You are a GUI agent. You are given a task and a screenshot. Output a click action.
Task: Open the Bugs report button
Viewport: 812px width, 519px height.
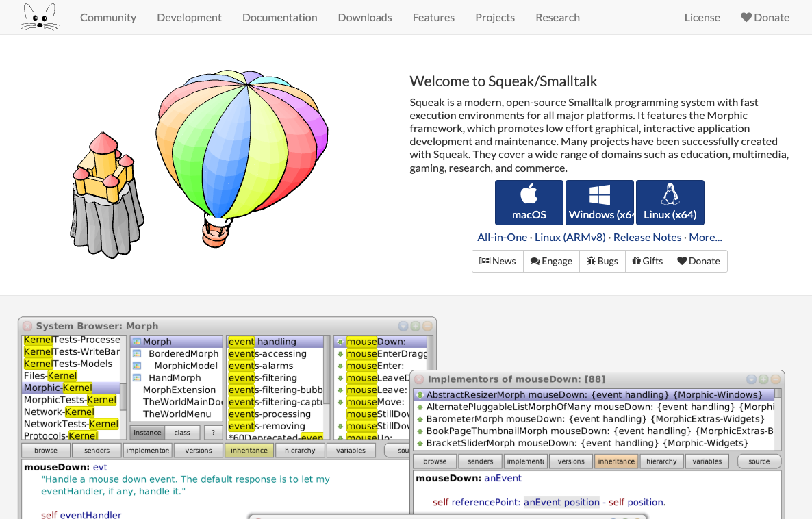tap(602, 261)
